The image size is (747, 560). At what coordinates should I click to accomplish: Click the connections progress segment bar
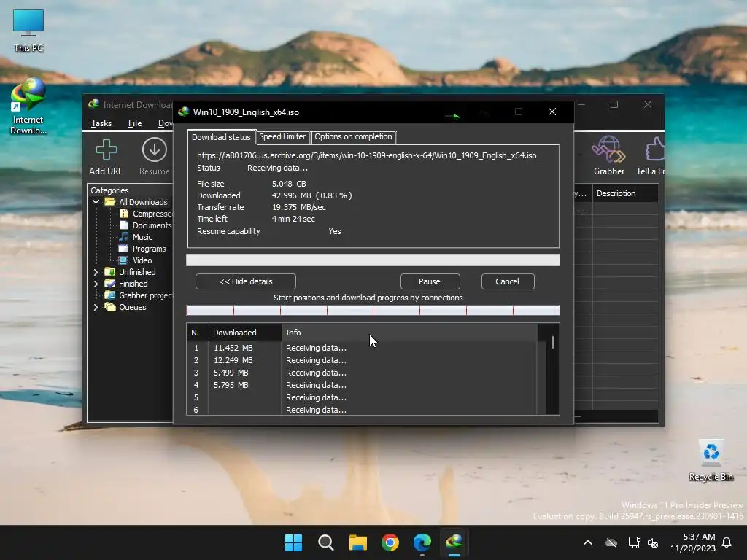click(373, 311)
